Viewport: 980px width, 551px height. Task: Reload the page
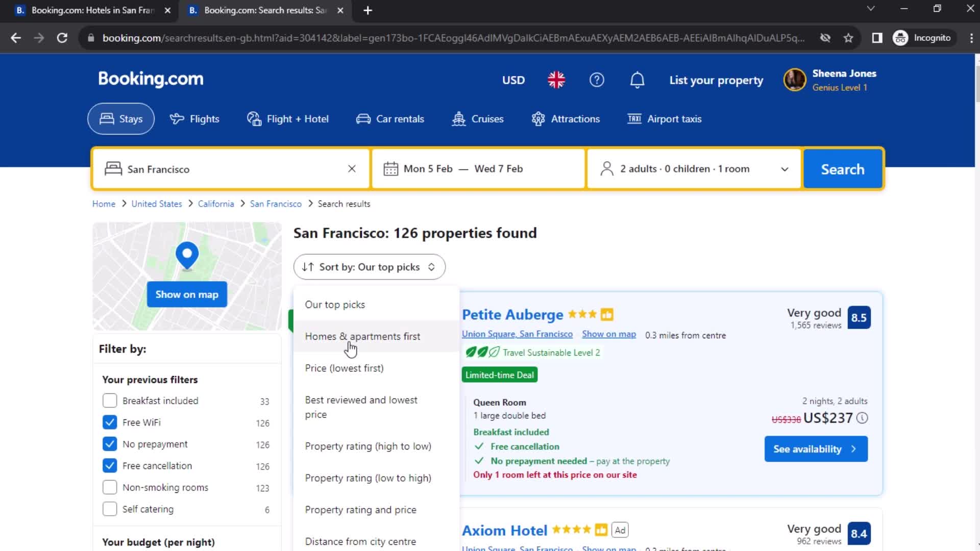pyautogui.click(x=62, y=38)
